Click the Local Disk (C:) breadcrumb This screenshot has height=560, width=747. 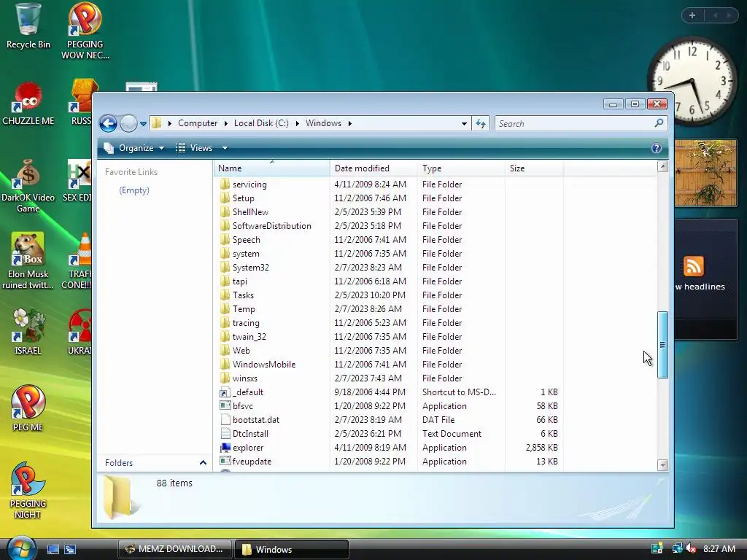[261, 123]
